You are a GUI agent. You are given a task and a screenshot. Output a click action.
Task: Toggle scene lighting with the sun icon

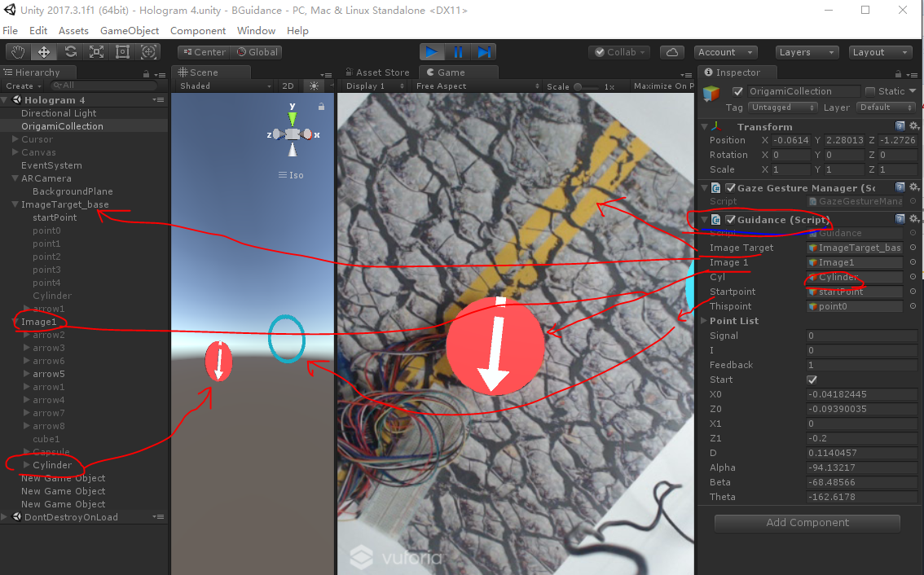315,86
